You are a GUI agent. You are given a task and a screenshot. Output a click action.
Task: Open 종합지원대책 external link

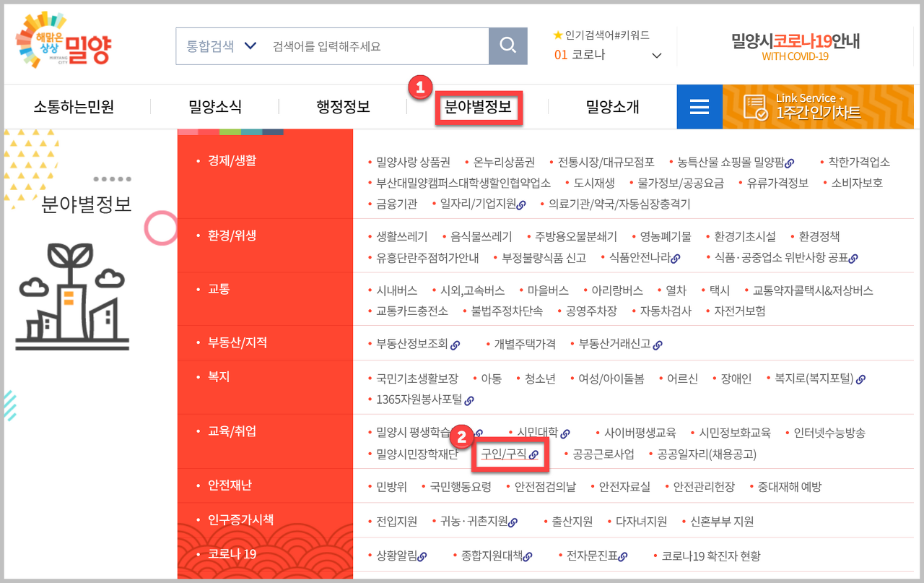(x=497, y=556)
